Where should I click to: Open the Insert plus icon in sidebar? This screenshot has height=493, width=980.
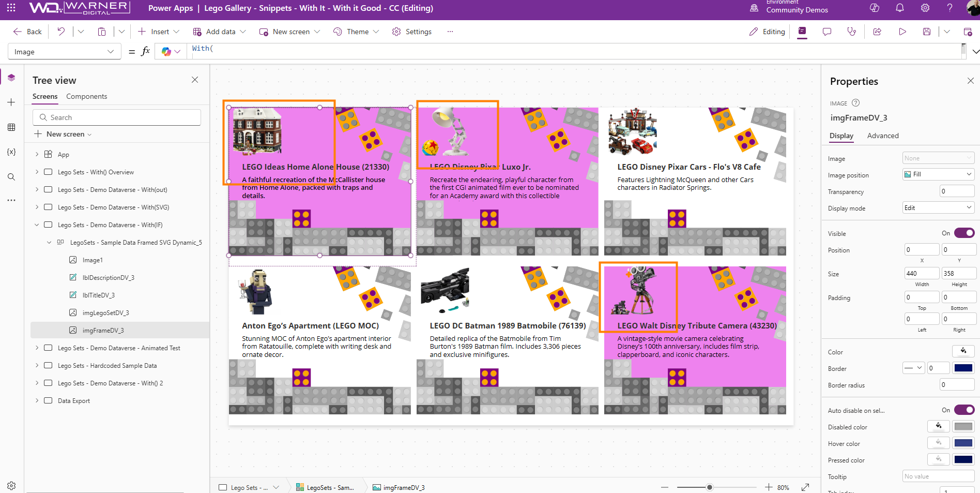coord(11,102)
